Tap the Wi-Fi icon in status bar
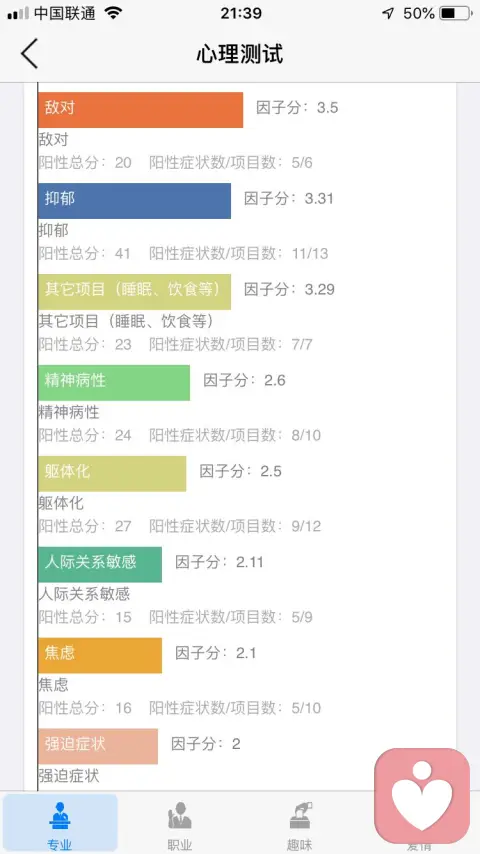Screen dimensions: 480x854 click(113, 13)
